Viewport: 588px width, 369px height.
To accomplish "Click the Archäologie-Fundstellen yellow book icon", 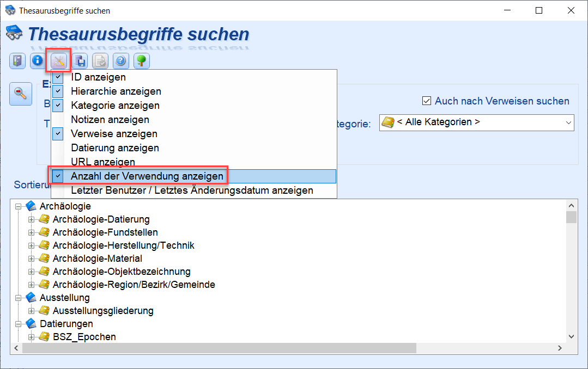I will point(44,232).
